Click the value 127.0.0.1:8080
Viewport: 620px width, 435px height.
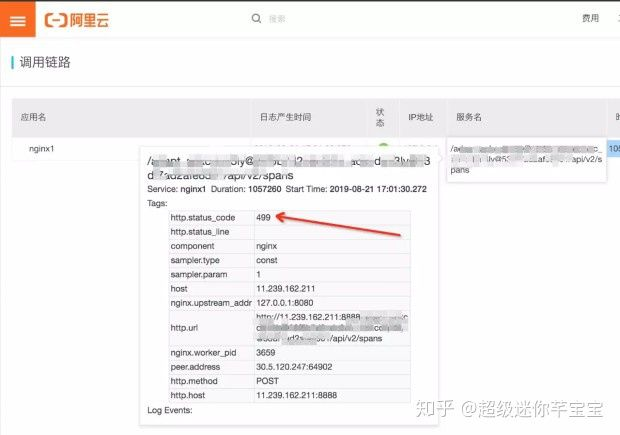point(285,303)
